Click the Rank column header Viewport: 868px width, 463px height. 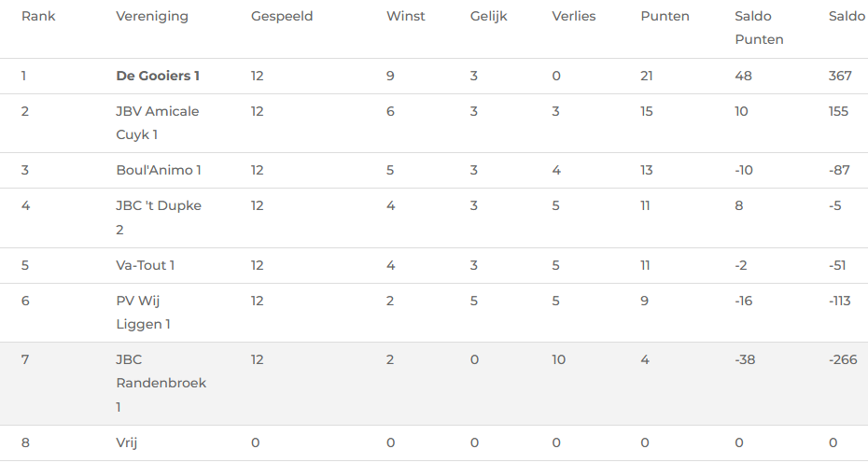[38, 16]
